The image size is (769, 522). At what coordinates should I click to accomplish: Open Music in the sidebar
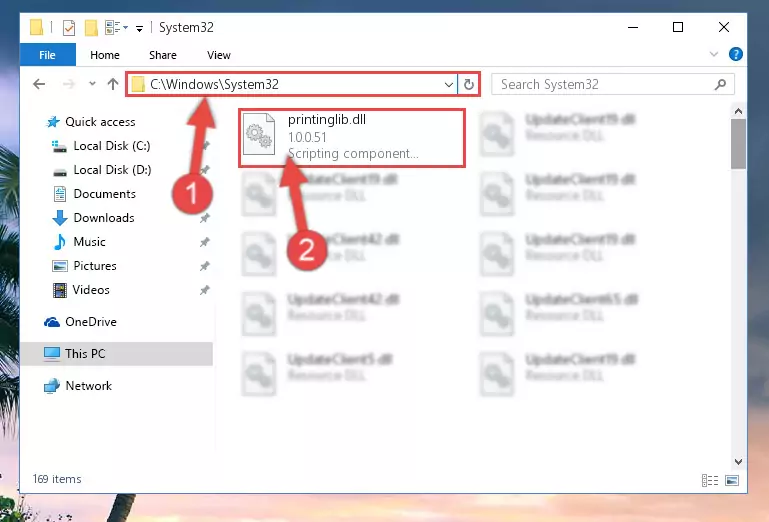pyautogui.click(x=79, y=242)
